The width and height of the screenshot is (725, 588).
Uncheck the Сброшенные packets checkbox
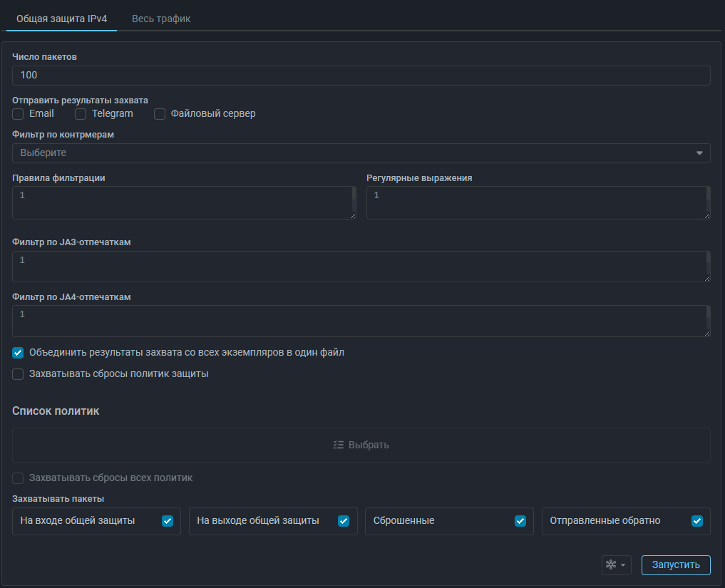pyautogui.click(x=520, y=521)
